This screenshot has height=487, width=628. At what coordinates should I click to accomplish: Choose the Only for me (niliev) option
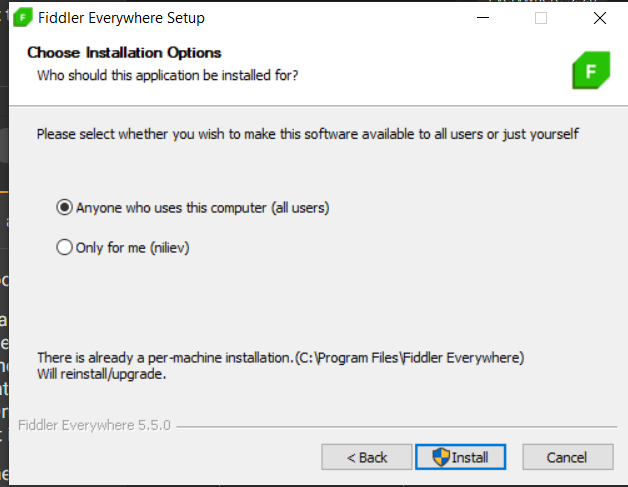click(x=65, y=247)
